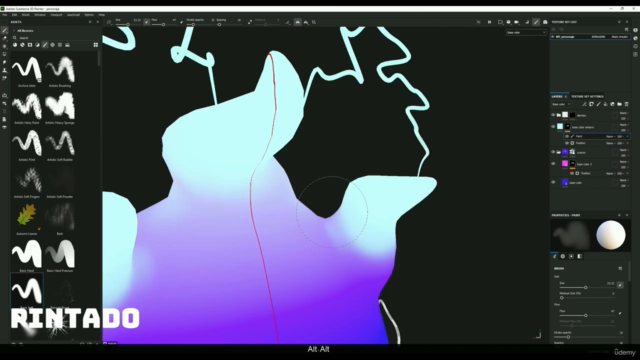Image resolution: width=640 pixels, height=360 pixels.
Task: Switch assets to grid view icon
Action: (96, 45)
